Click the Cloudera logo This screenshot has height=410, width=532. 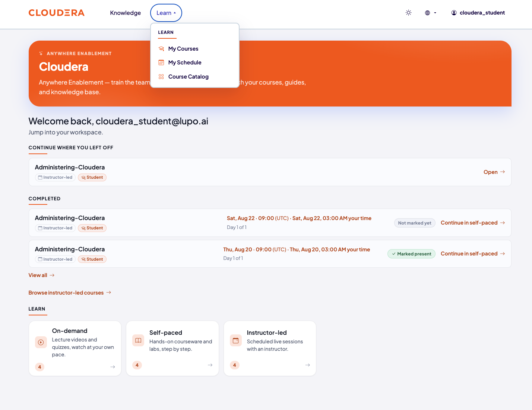(x=57, y=13)
